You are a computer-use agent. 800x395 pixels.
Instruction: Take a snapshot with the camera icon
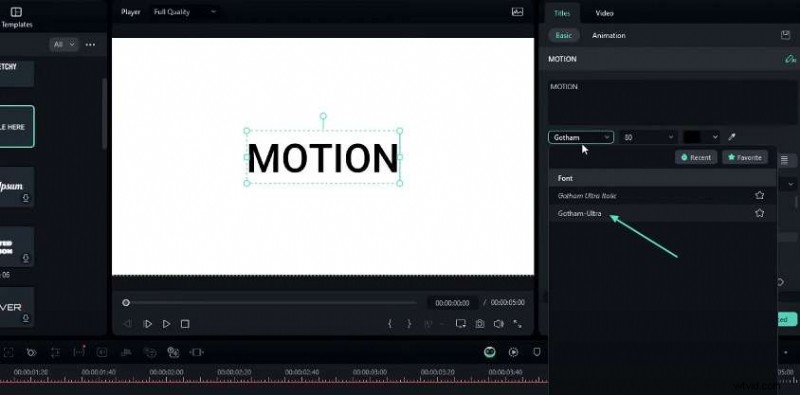point(480,324)
